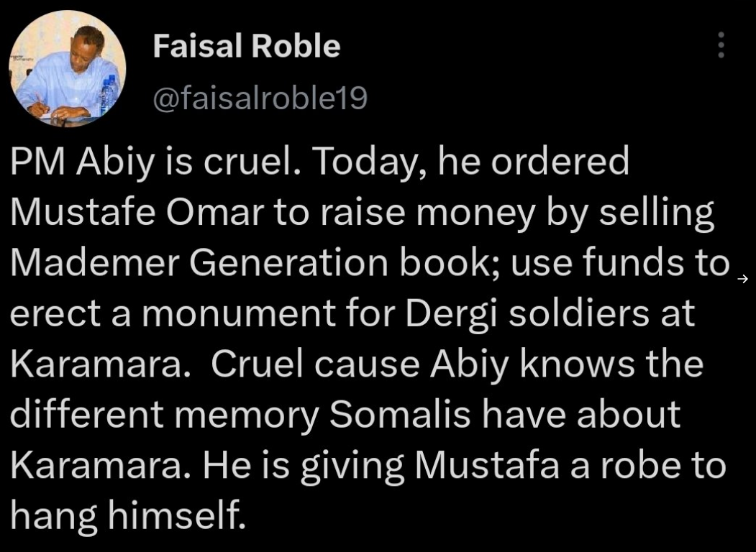Open the three-dot more options menu
Viewport: 756px width, 552px height.
[x=721, y=45]
